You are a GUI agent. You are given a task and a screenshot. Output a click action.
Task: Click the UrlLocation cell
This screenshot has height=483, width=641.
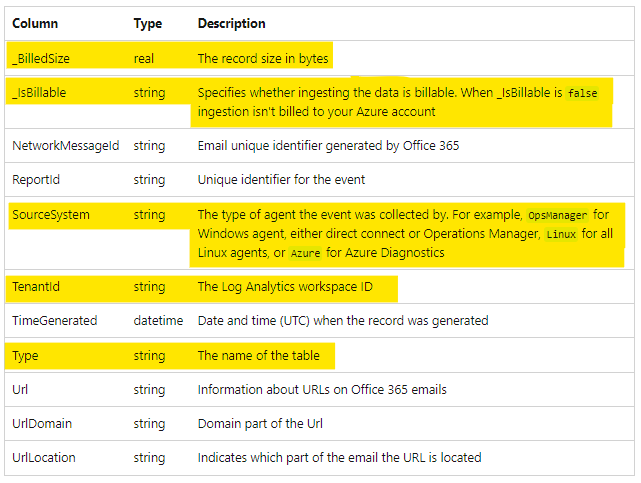click(x=44, y=458)
